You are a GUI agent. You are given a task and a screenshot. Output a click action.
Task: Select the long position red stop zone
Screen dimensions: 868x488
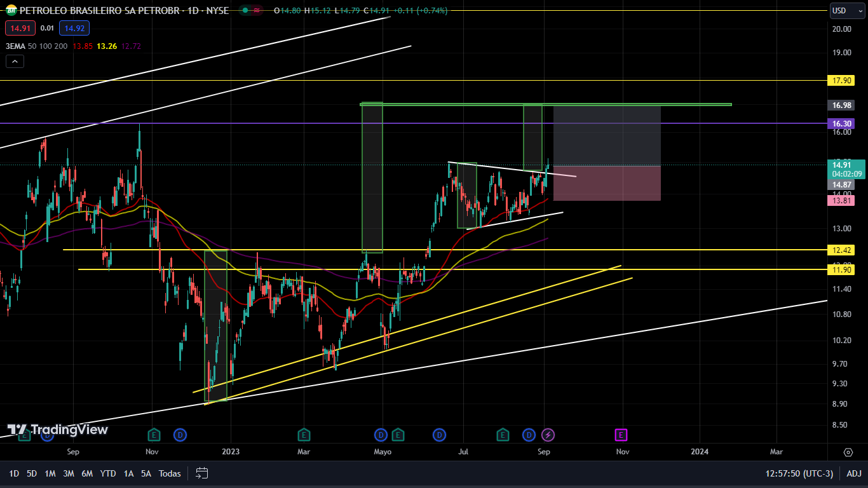pos(607,184)
